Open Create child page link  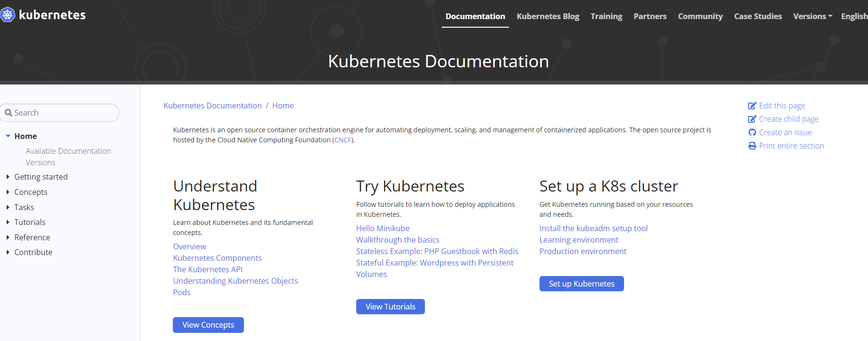789,119
